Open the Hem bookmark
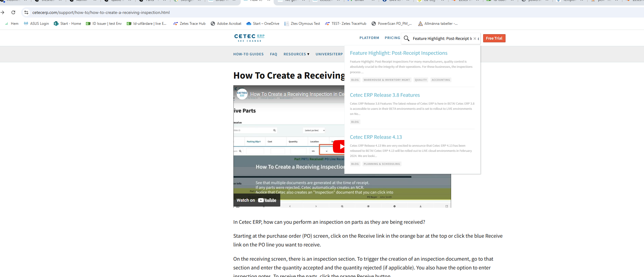The width and height of the screenshot is (644, 277). click(x=11, y=24)
